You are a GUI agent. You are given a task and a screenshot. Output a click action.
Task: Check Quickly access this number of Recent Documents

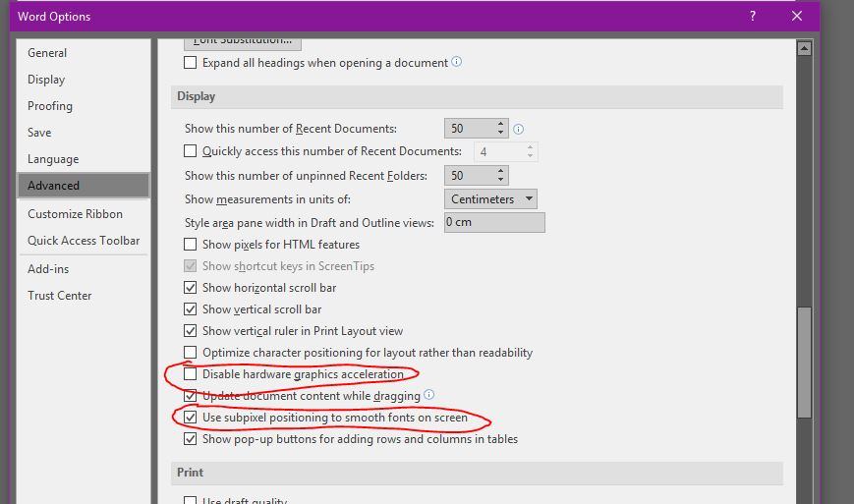point(190,150)
